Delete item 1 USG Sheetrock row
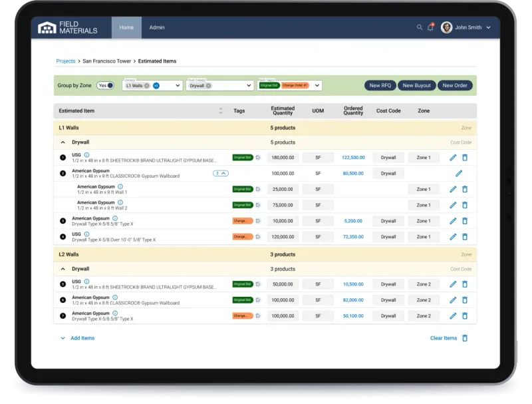The height and width of the screenshot is (404, 532). pyautogui.click(x=465, y=158)
